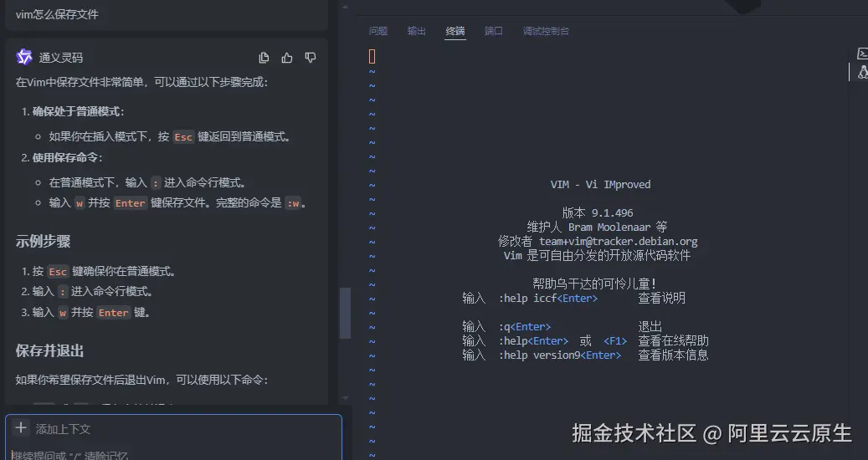Open the 端口 tab
Viewport: 868px width, 460px height.
tap(493, 31)
